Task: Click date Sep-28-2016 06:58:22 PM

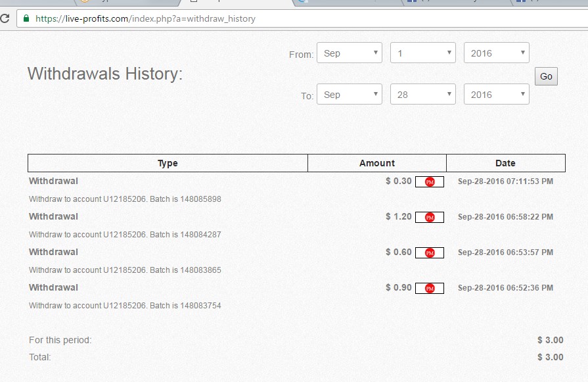Action: pyautogui.click(x=505, y=217)
